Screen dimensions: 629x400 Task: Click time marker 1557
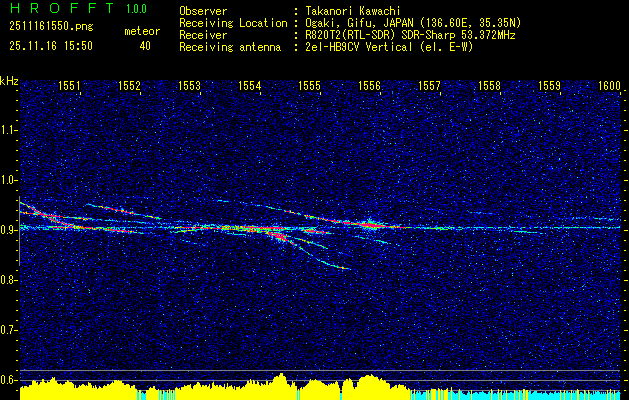click(429, 85)
